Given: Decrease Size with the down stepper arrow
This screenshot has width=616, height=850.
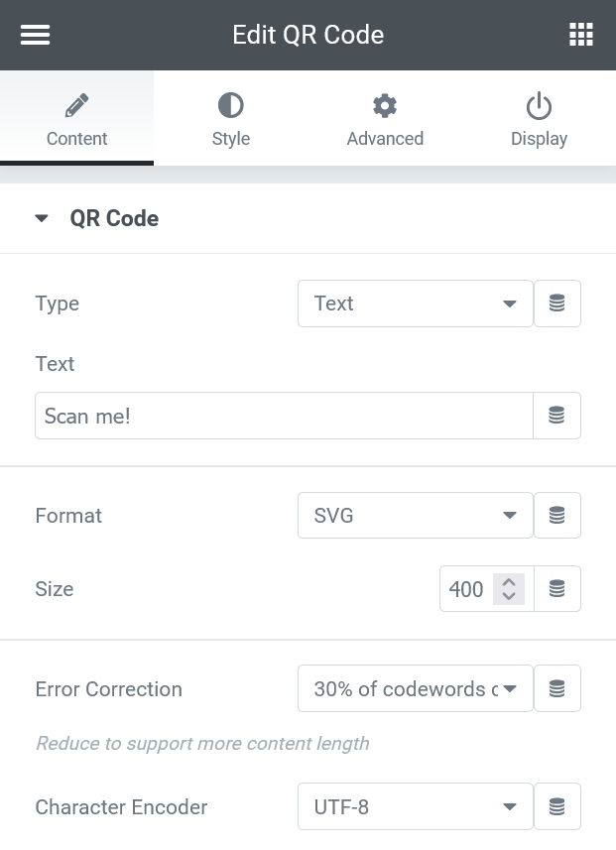Looking at the screenshot, I should pyautogui.click(x=509, y=596).
